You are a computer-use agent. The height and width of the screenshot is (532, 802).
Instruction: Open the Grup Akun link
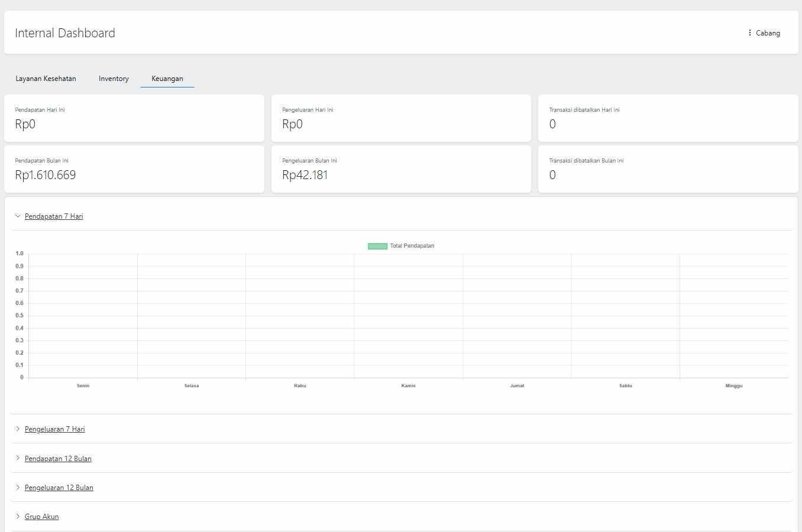[x=41, y=517]
